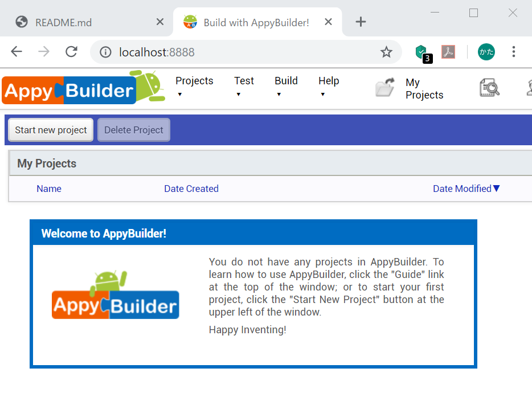Toggle Date Modified sort arrow
Image resolution: width=532 pixels, height=405 pixels.
pyautogui.click(x=496, y=188)
